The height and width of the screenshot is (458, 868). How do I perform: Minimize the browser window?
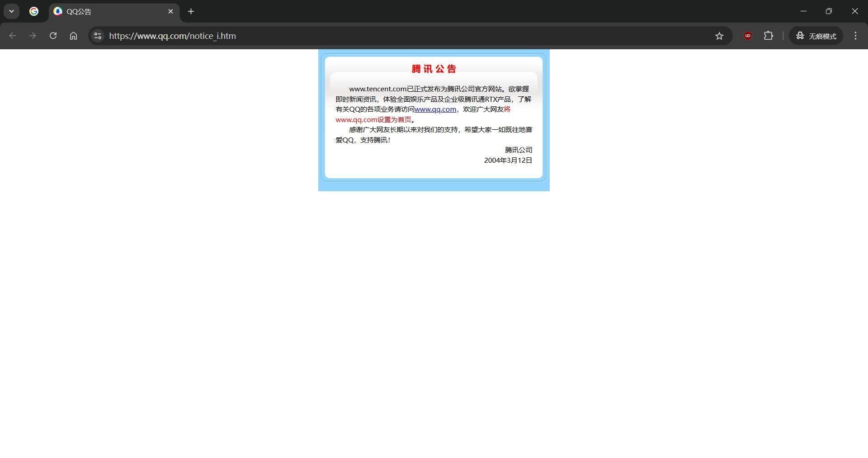tap(803, 11)
